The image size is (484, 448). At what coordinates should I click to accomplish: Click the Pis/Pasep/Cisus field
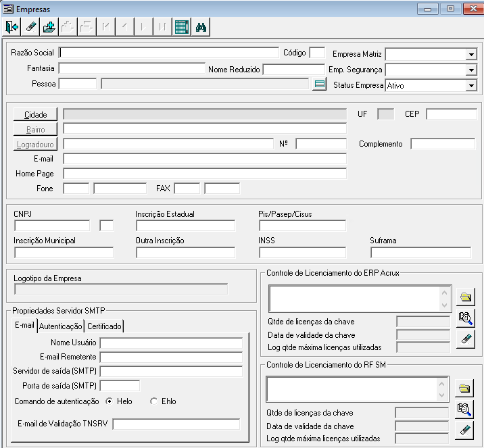point(303,226)
